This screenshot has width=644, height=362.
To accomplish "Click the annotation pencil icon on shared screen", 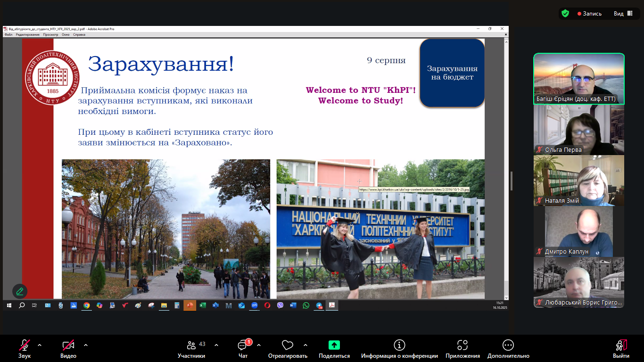I will pyautogui.click(x=20, y=291).
